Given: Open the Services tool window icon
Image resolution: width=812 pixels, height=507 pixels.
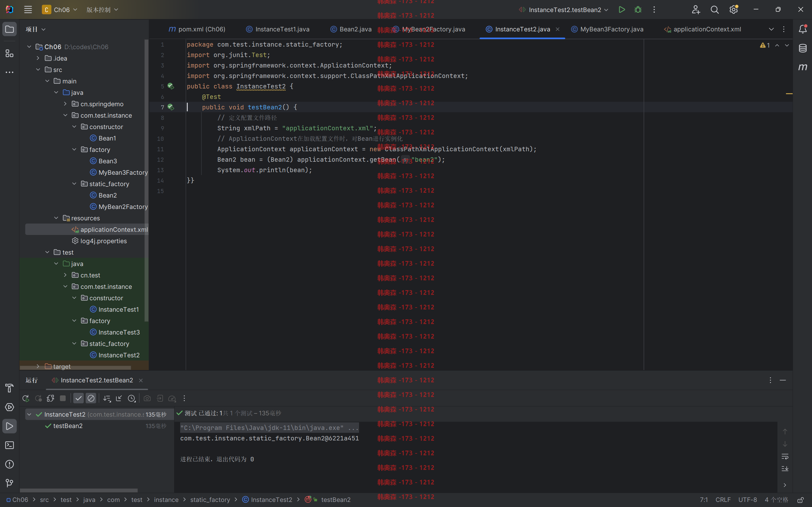Looking at the screenshot, I should click(x=10, y=407).
